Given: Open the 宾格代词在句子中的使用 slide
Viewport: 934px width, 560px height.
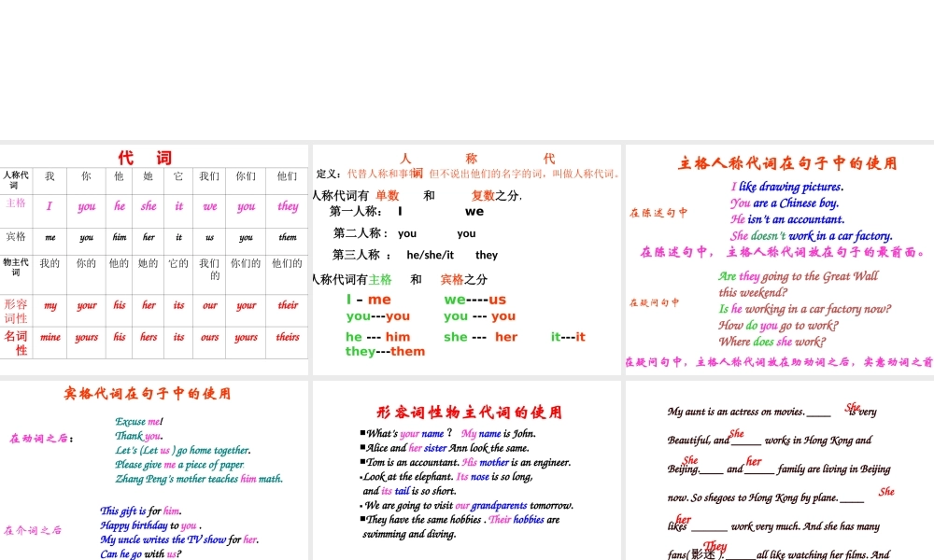Looking at the screenshot, I should pyautogui.click(x=154, y=469).
